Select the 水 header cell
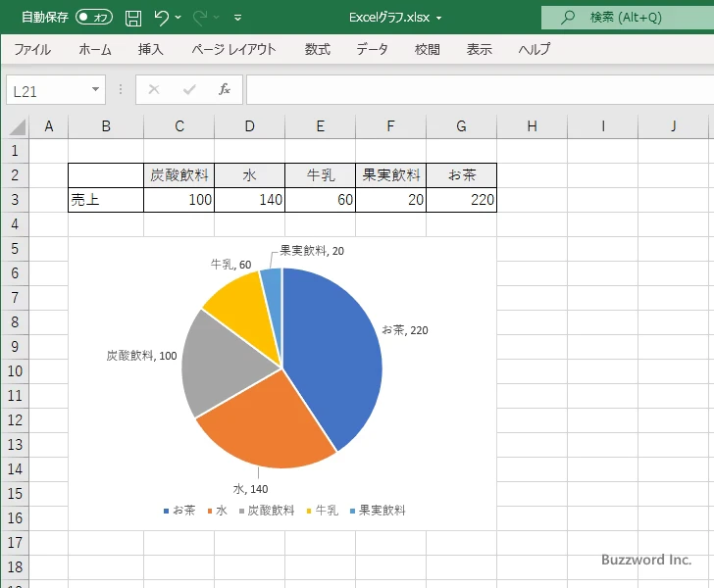 click(x=249, y=175)
